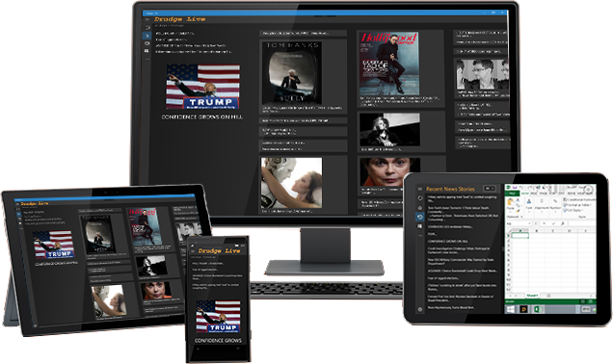Screen dimensions: 613x364
Task: Open Excel FILE tab on the tablet
Action: (512, 194)
